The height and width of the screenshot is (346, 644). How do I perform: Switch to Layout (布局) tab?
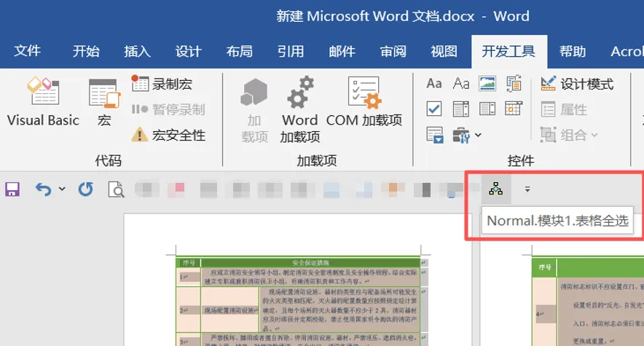pyautogui.click(x=240, y=51)
